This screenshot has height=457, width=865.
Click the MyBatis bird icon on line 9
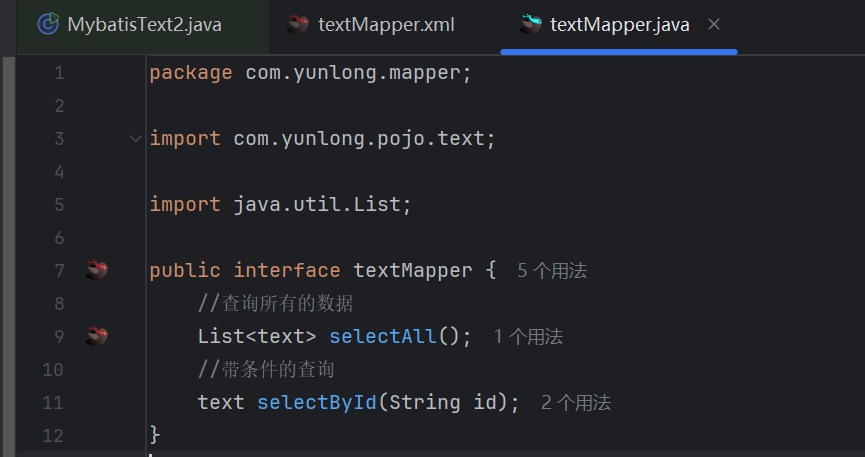point(97,336)
